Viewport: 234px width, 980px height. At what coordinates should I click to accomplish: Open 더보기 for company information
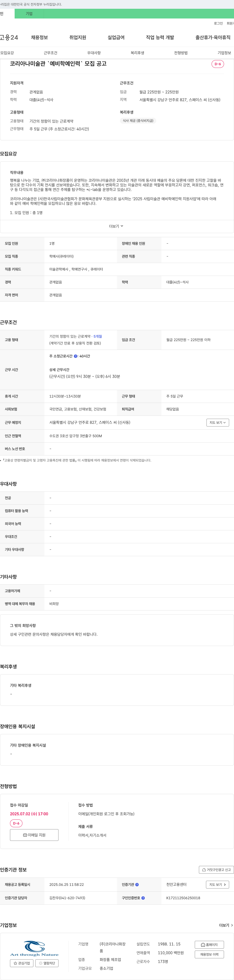[x=226, y=925]
